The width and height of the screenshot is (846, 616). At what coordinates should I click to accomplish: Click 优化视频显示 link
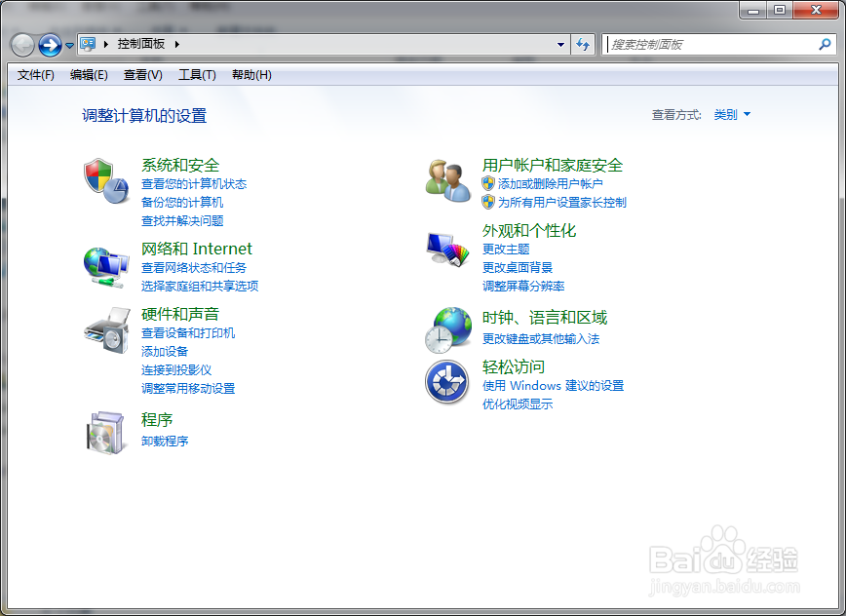tap(518, 404)
